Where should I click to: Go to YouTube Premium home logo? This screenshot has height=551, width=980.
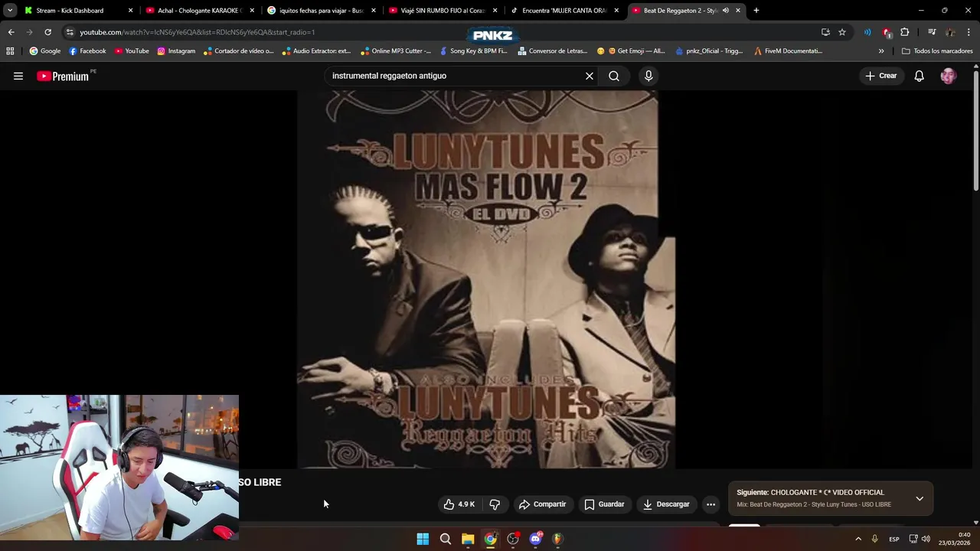[x=64, y=76]
